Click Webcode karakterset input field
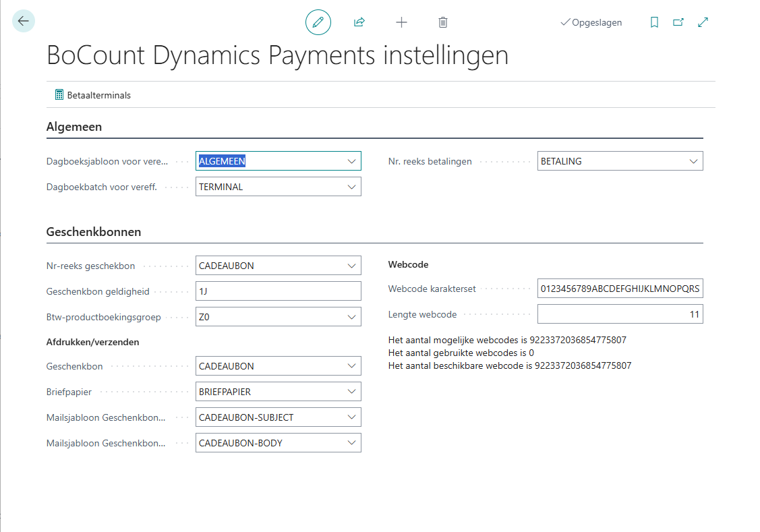 [620, 289]
